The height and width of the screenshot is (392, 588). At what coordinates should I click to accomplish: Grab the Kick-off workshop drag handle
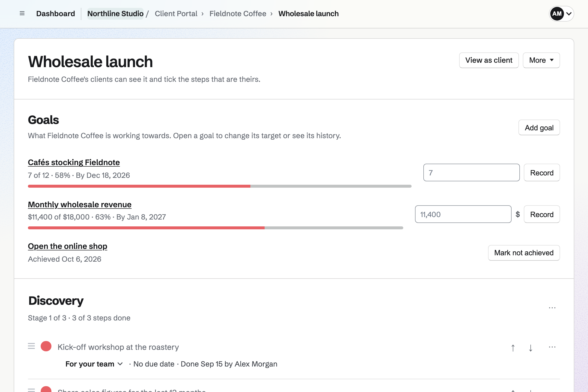point(31,346)
